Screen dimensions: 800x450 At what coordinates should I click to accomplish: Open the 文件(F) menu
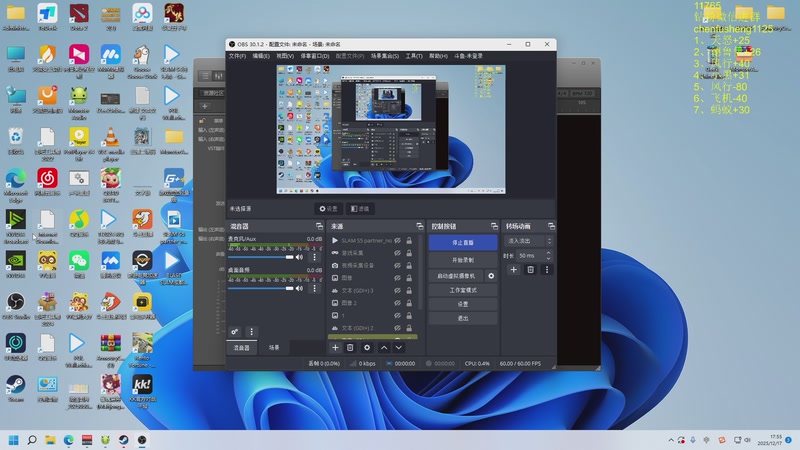(x=237, y=56)
